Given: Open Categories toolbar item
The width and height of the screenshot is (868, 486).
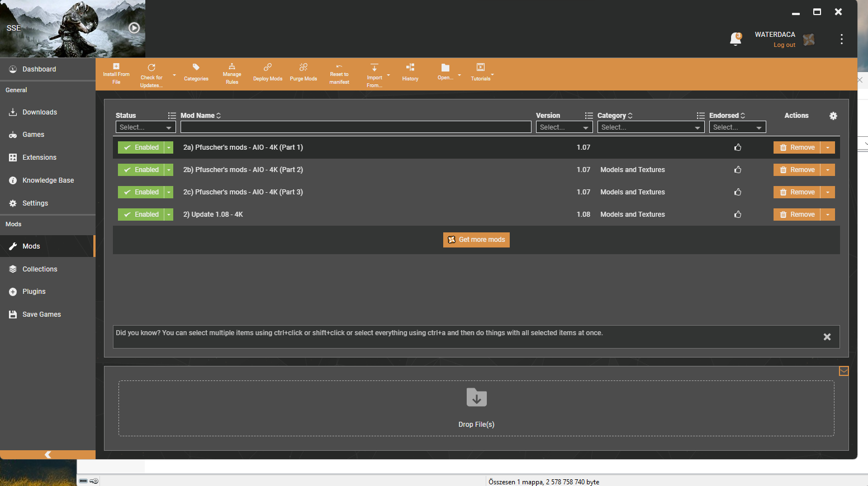Looking at the screenshot, I should 196,72.
